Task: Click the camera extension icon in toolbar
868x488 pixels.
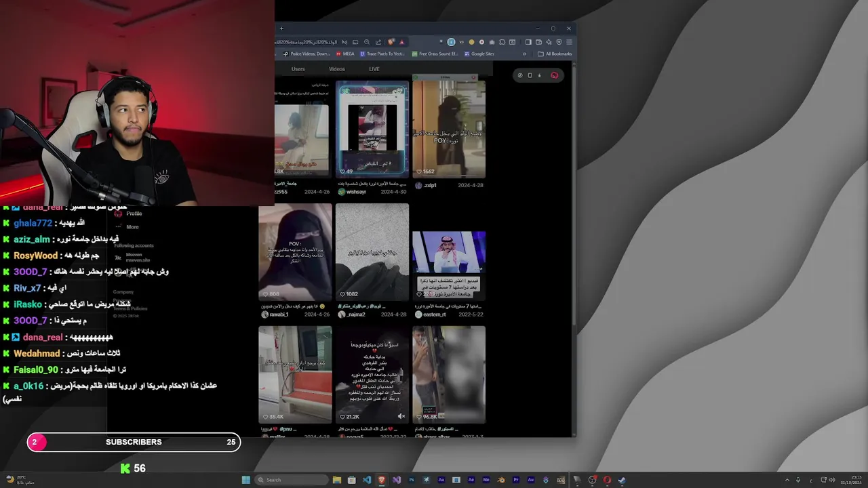Action: tap(492, 42)
